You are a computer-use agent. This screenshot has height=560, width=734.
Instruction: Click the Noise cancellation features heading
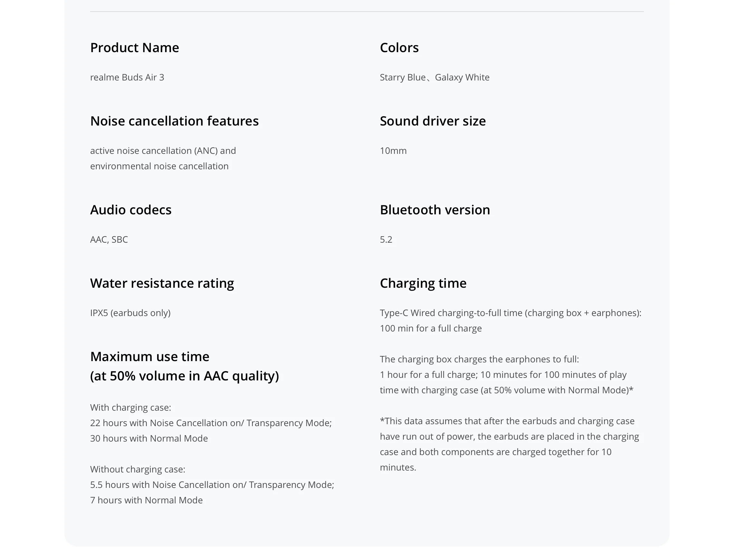tap(174, 121)
